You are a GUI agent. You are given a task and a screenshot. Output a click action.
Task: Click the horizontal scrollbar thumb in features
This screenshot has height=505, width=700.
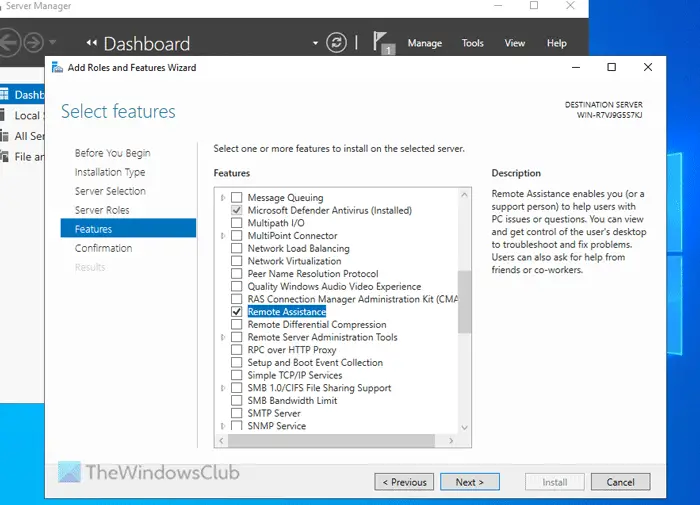pos(332,441)
